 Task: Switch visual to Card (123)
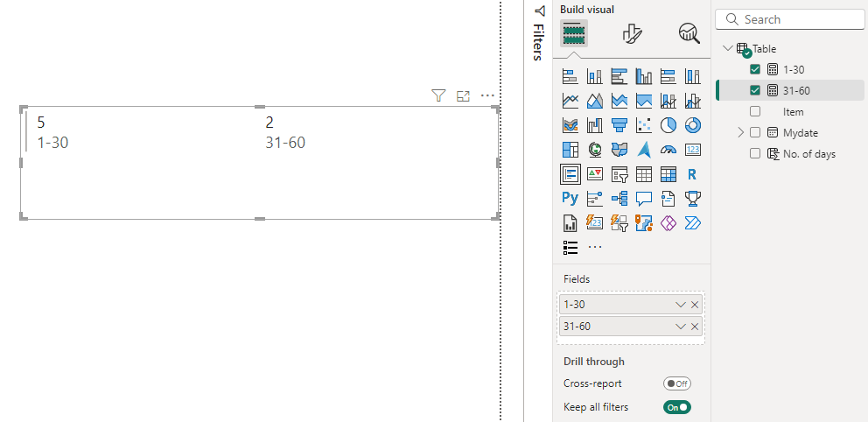click(x=692, y=150)
